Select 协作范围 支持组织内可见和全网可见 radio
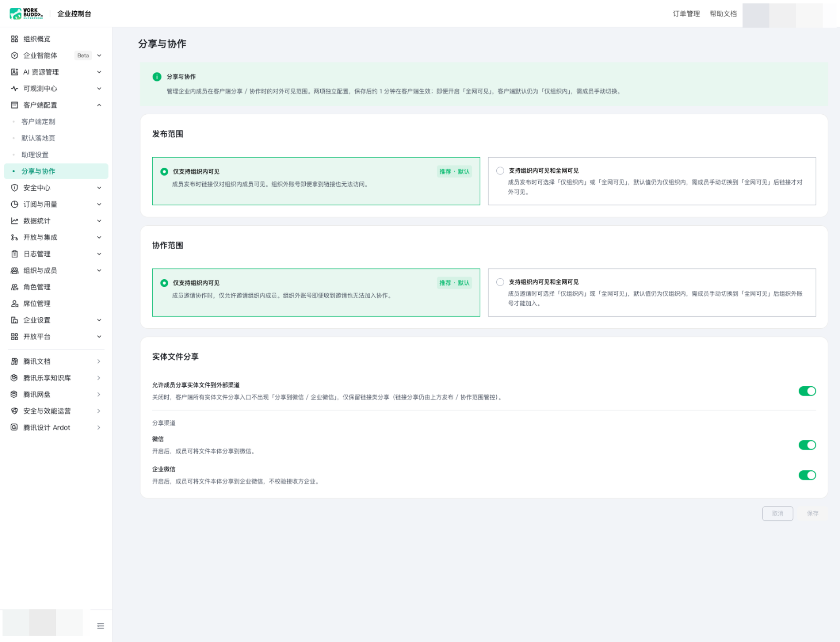Screen dimensions: 840x642 tap(500, 282)
